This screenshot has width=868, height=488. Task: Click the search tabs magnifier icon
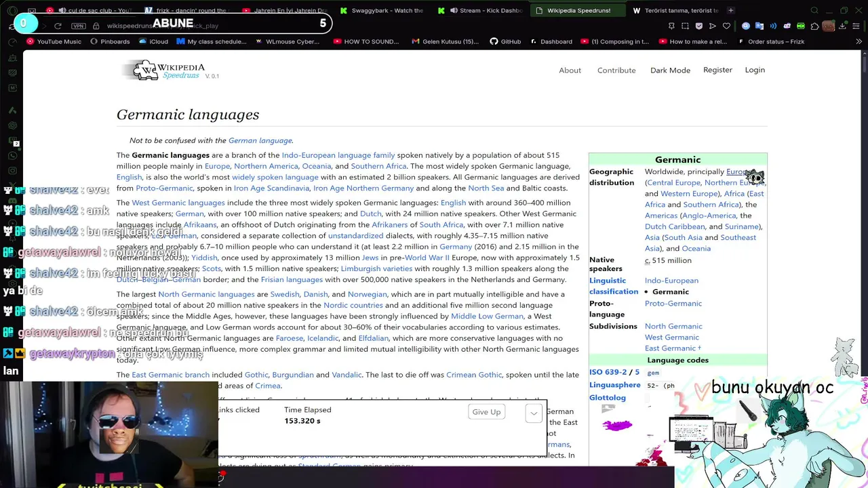point(814,10)
